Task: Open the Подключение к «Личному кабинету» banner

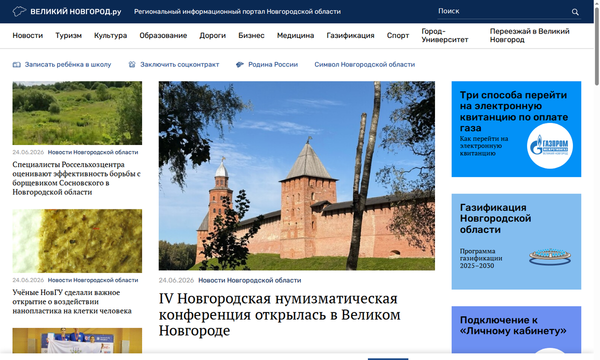Action: click(516, 329)
